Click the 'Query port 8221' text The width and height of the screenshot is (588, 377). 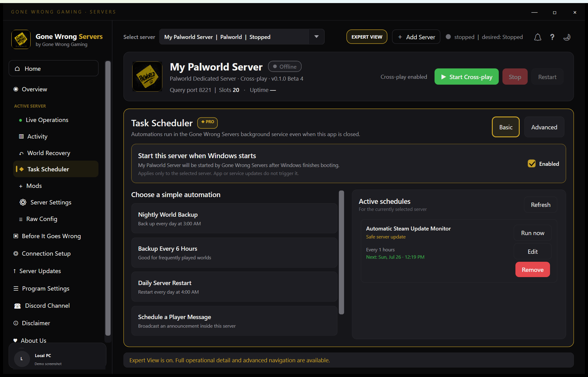coord(190,90)
